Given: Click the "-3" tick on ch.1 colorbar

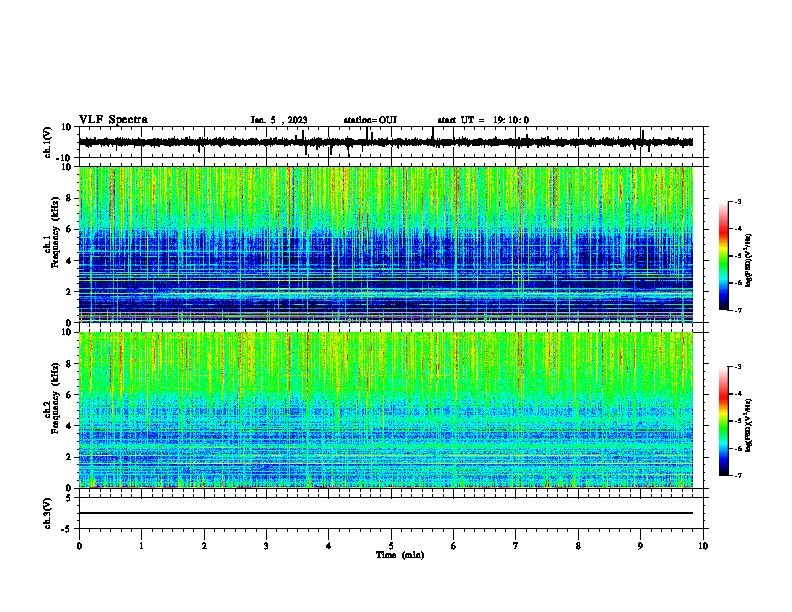Looking at the screenshot, I should tap(738, 201).
